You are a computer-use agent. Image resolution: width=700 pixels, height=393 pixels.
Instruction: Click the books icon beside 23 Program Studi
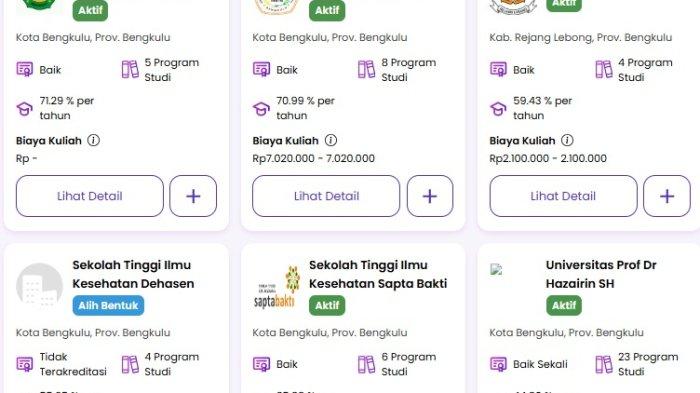(x=604, y=364)
